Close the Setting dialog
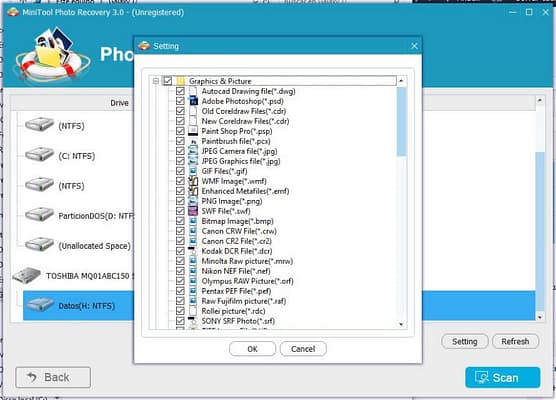 414,46
